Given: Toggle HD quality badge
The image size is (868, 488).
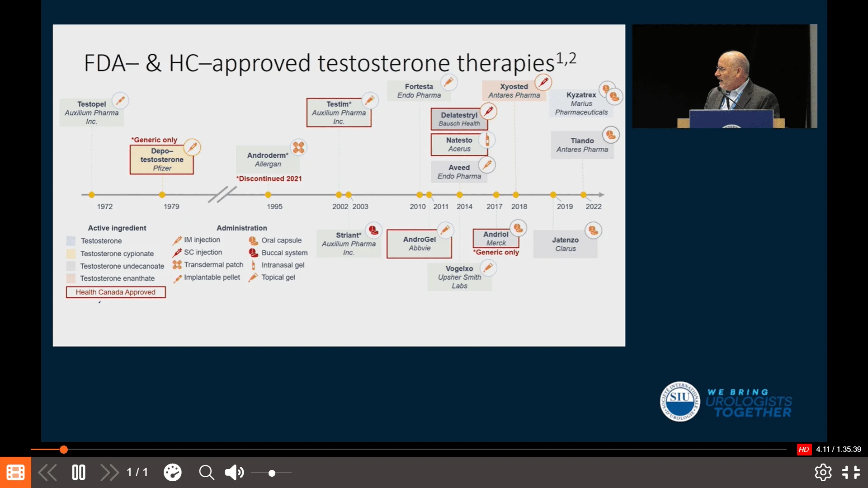Looking at the screenshot, I should pyautogui.click(x=804, y=449).
